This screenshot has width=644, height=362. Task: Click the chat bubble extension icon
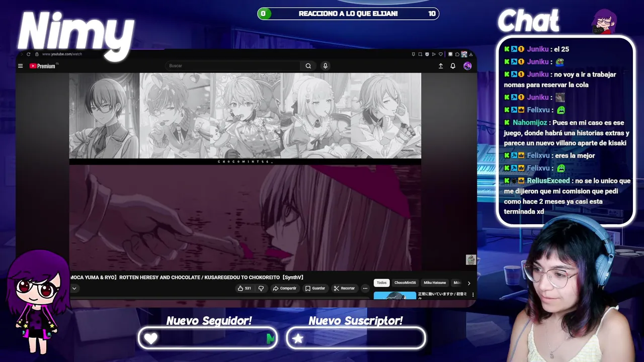click(x=450, y=54)
